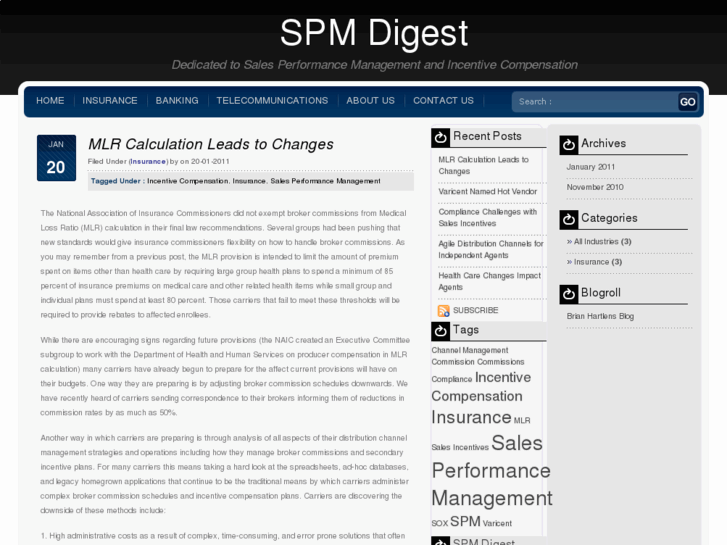Screen dimensions: 727x545
Task: Open Agile Distribution Channels for Independent Agents
Action: point(491,250)
